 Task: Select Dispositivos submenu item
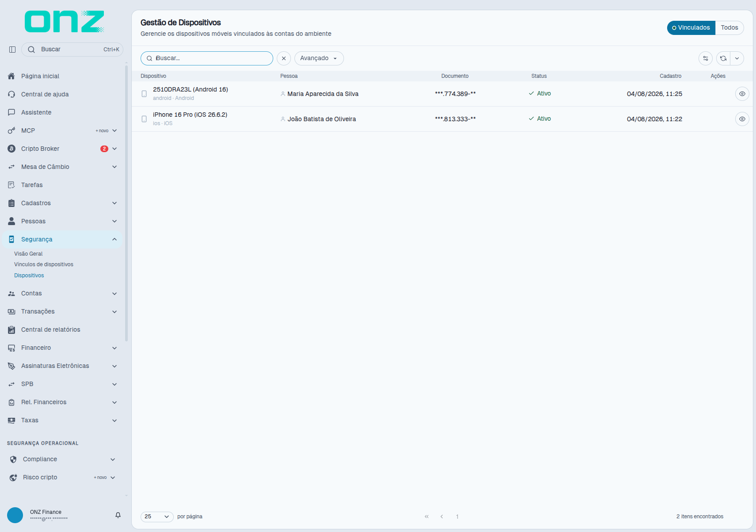pos(29,276)
